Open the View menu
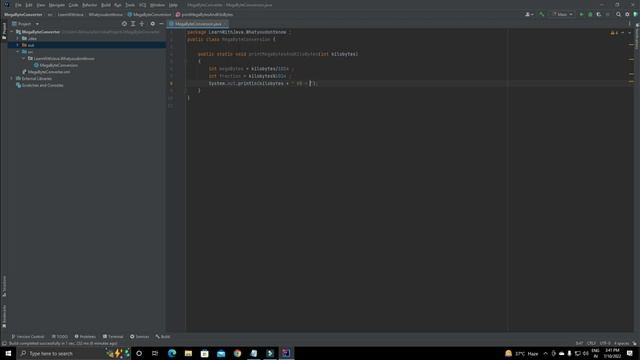The width and height of the screenshot is (640, 360). pyautogui.click(x=40, y=5)
